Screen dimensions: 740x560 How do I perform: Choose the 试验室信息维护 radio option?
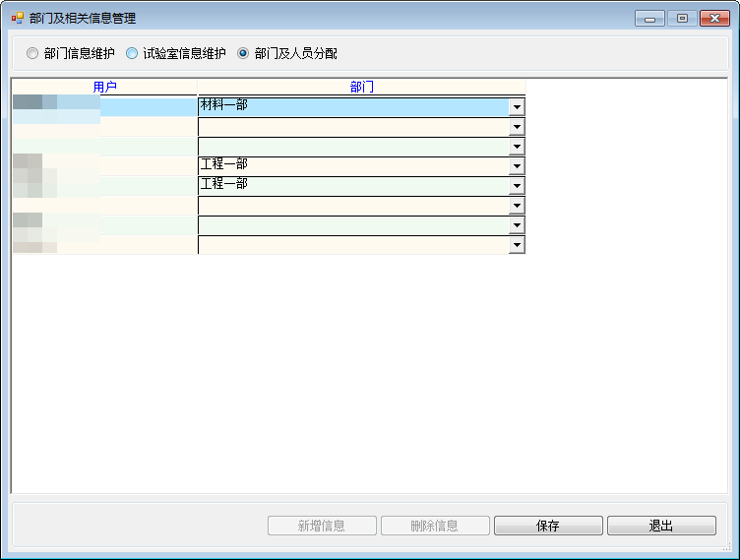pos(132,53)
